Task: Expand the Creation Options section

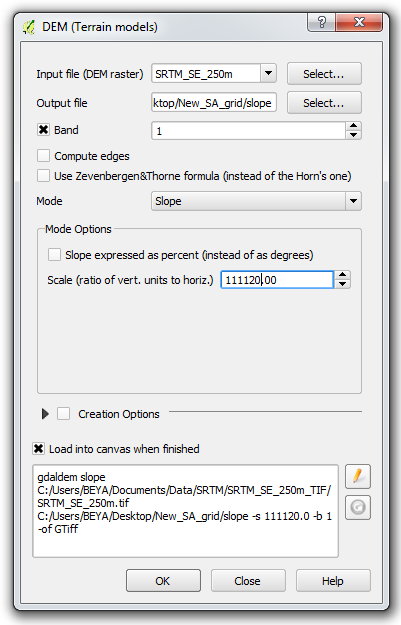Action: point(45,414)
